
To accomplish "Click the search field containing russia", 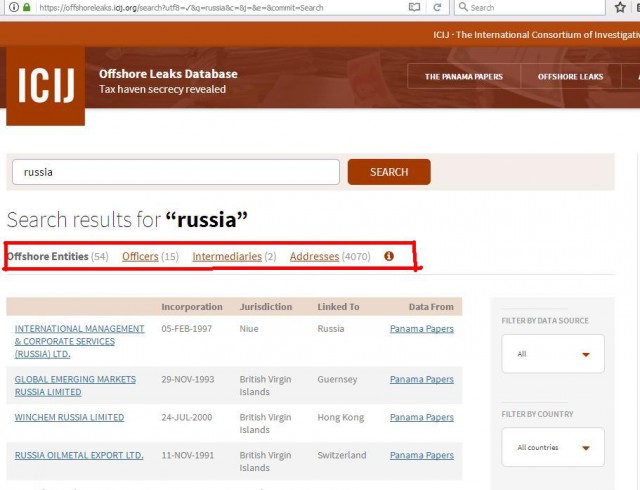I will pos(176,172).
